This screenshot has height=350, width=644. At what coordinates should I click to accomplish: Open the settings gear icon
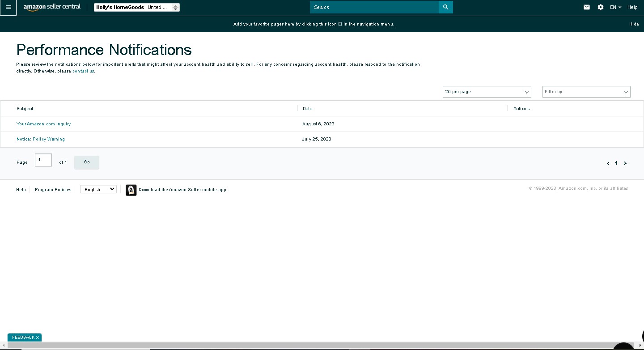[601, 7]
